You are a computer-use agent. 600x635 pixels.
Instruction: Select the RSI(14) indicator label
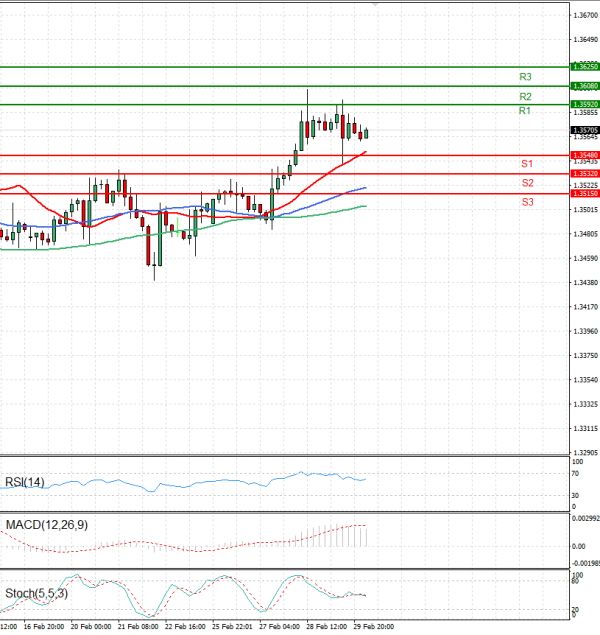[x=25, y=482]
